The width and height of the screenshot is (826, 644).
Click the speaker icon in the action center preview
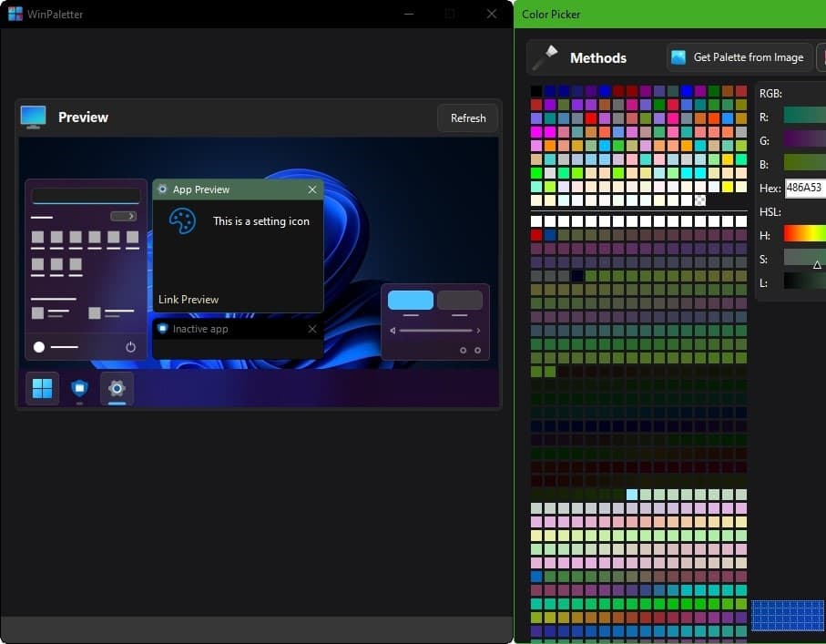coord(393,331)
